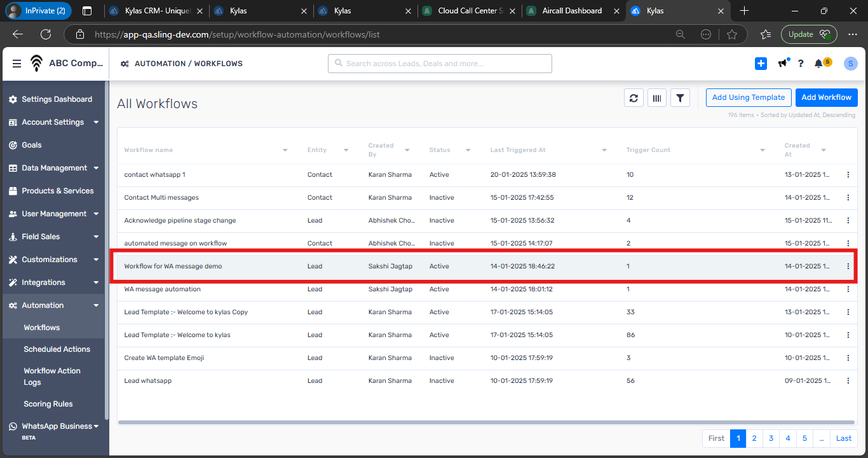The height and width of the screenshot is (458, 868).
Task: Open the Status column dropdown
Action: point(468,150)
